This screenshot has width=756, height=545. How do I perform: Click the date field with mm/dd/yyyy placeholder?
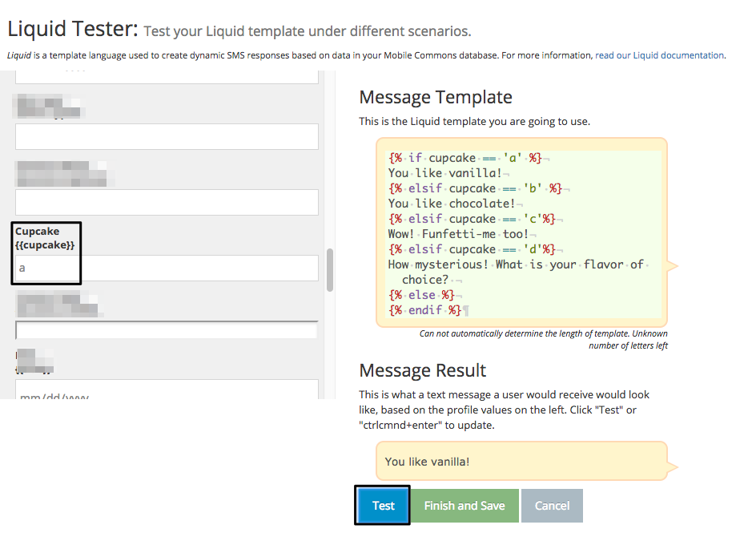[x=167, y=390]
